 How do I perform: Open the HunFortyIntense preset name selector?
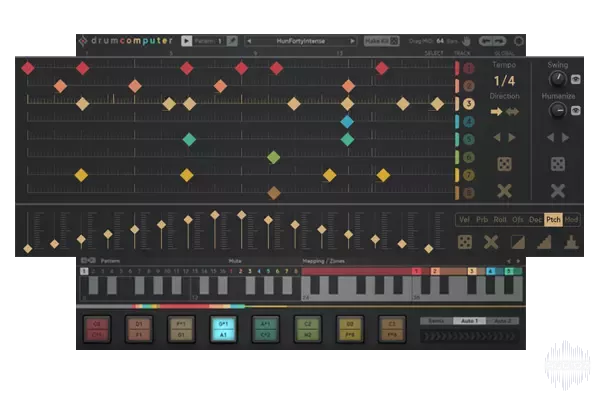click(x=301, y=41)
